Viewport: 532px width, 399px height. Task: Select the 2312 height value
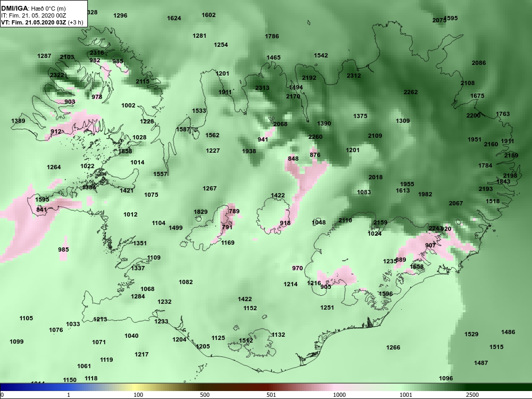354,76
